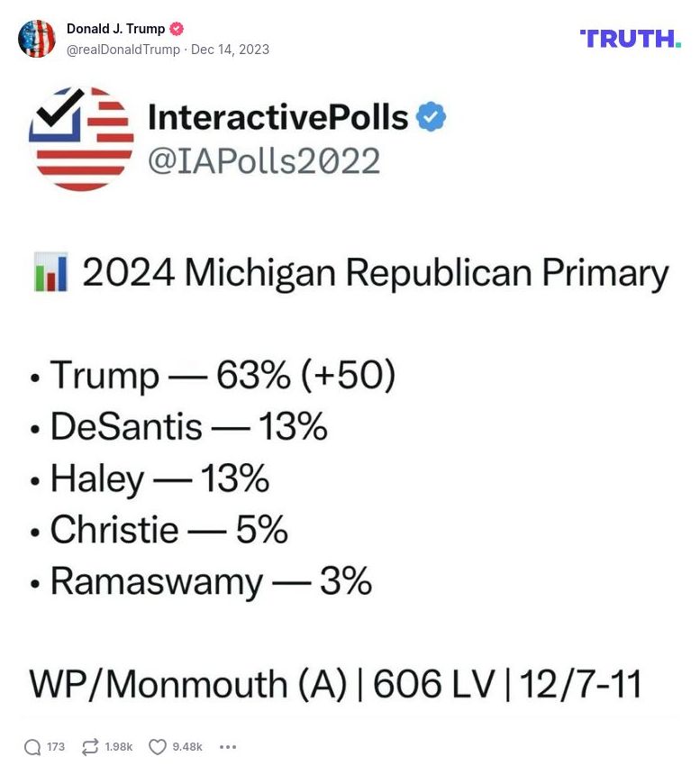700x775 pixels.
Task: Click the TRUTH logo in the header
Action: click(631, 39)
